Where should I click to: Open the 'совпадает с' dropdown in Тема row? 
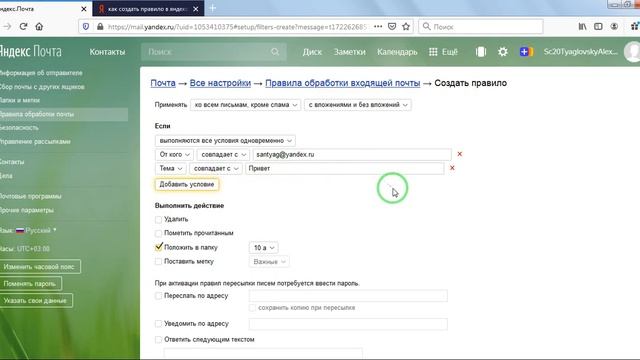click(216, 169)
